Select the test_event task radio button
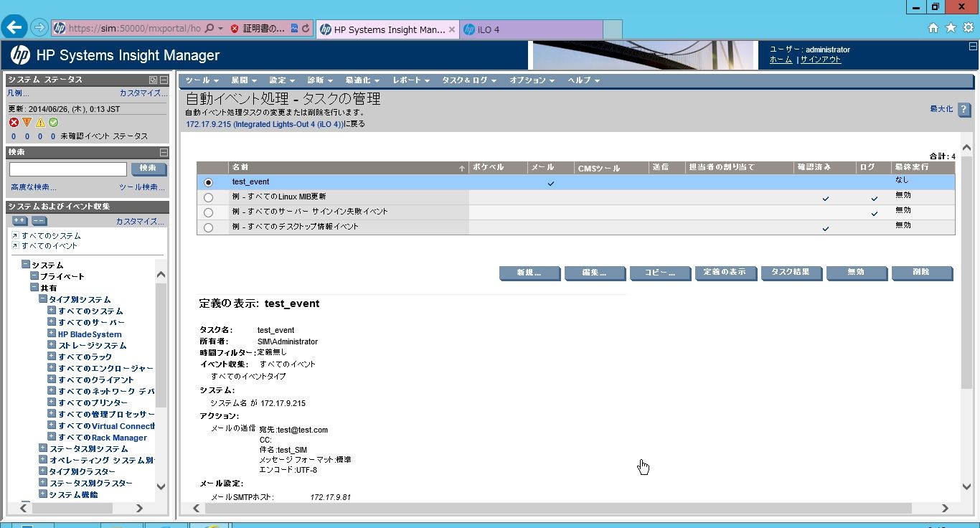This screenshot has width=980, height=528. coord(208,182)
